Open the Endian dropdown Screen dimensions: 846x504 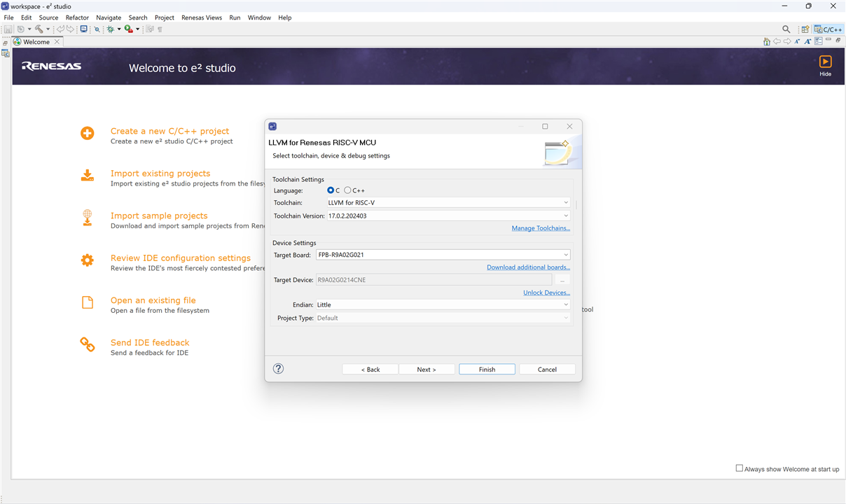pyautogui.click(x=566, y=305)
